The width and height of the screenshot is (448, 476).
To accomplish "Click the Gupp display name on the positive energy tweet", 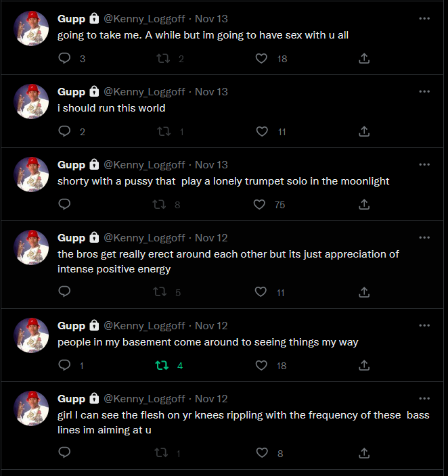I will coord(71,237).
